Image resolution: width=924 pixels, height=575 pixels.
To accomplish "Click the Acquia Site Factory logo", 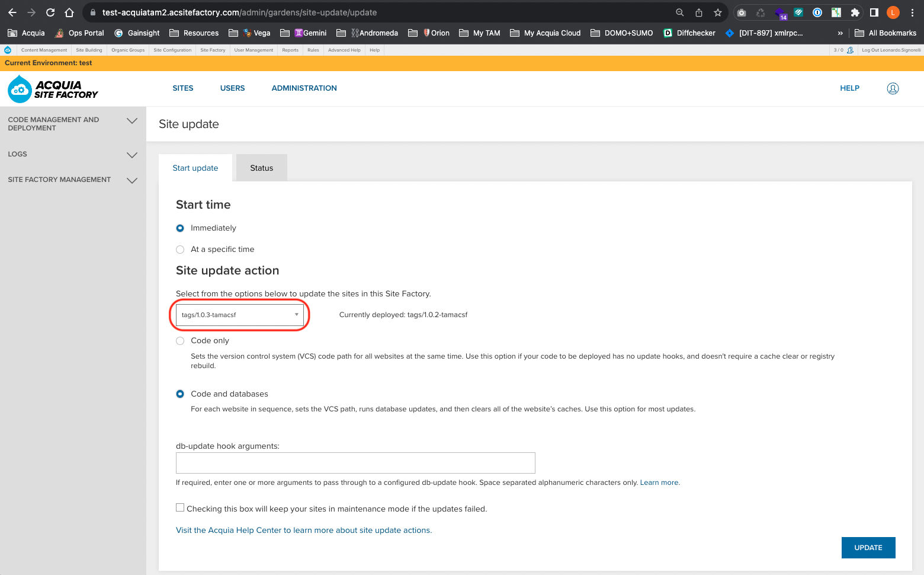I will (x=53, y=89).
